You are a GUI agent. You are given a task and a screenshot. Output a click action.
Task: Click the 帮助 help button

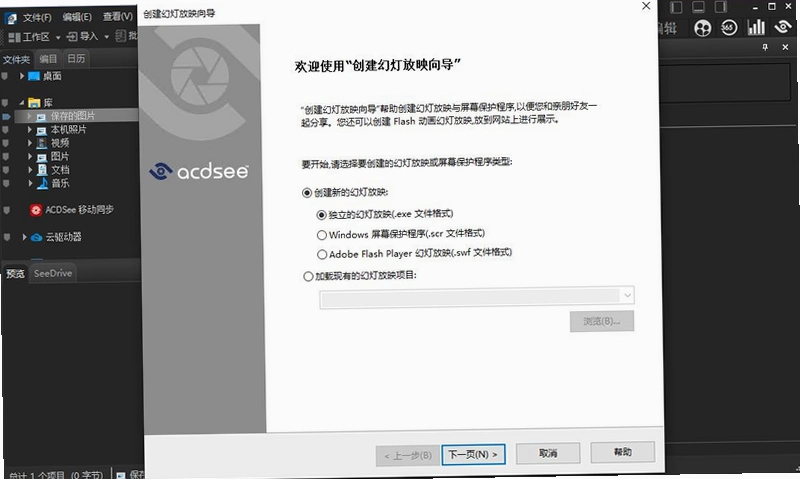[622, 452]
